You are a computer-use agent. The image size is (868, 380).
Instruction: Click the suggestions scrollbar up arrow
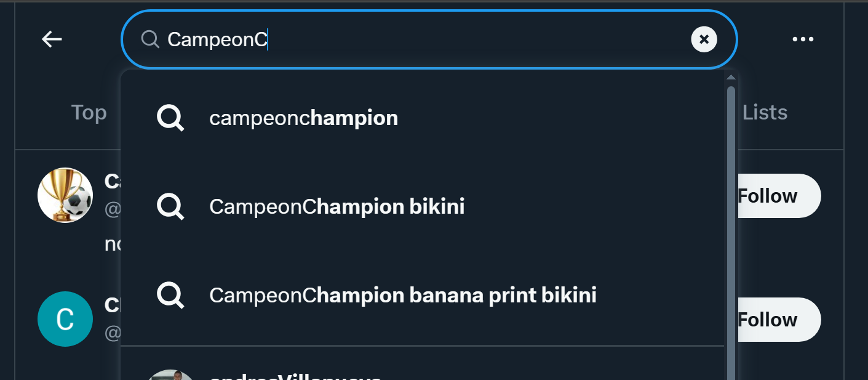click(x=731, y=78)
